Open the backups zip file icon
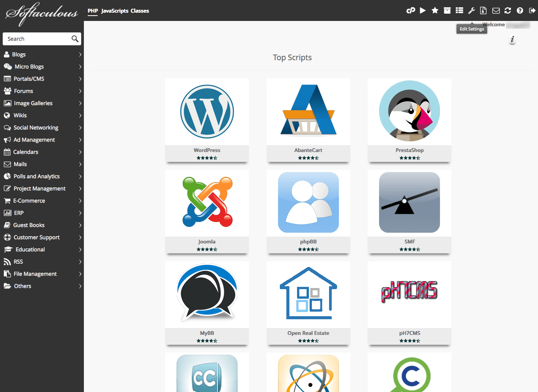Screen dimensions: 538x392 coord(483,11)
